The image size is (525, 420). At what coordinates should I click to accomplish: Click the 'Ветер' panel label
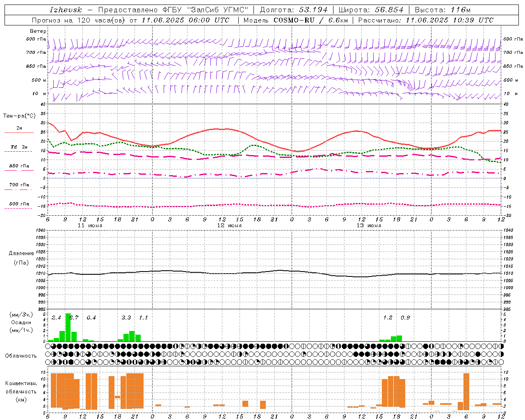pyautogui.click(x=38, y=31)
